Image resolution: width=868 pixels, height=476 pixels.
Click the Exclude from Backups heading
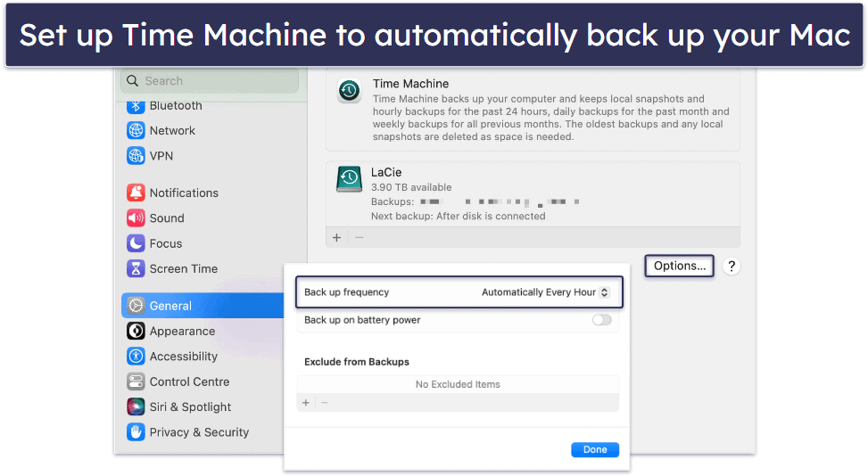(x=357, y=362)
